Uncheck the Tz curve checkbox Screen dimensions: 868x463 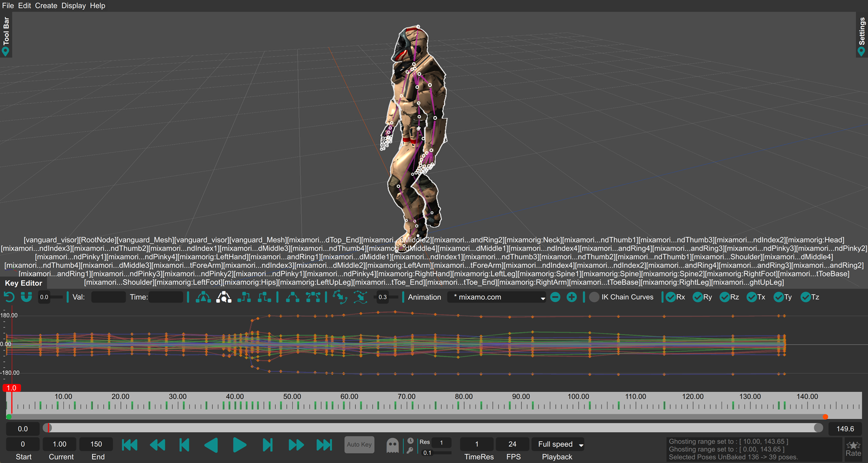click(806, 297)
